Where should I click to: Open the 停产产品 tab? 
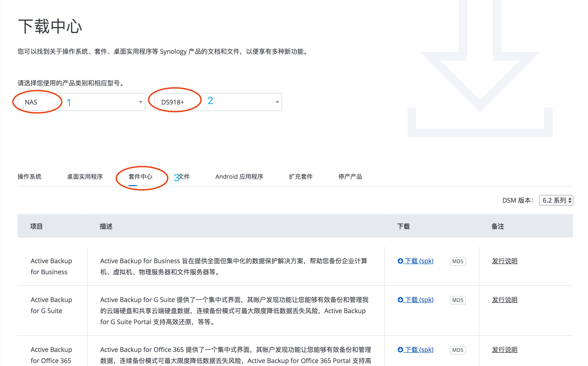350,176
